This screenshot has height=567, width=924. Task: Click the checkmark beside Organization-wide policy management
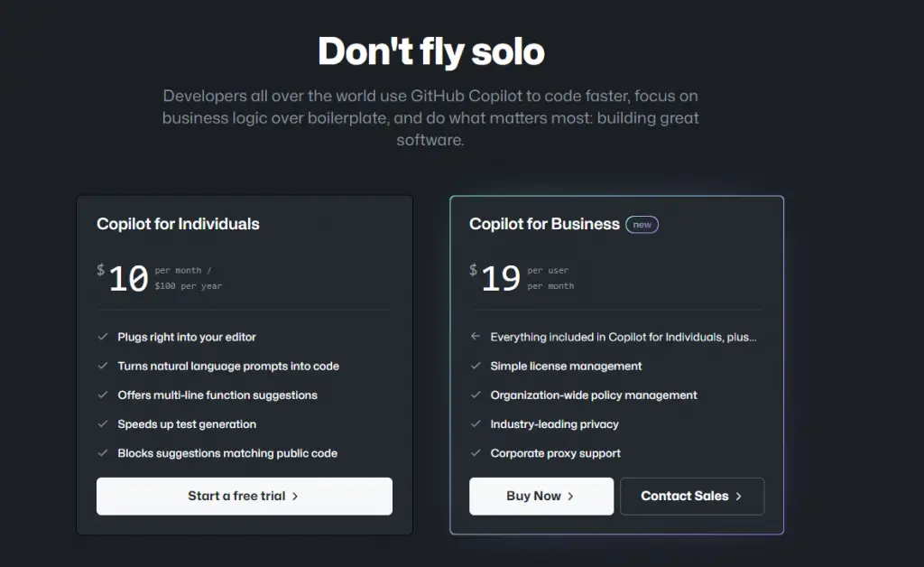pos(476,395)
